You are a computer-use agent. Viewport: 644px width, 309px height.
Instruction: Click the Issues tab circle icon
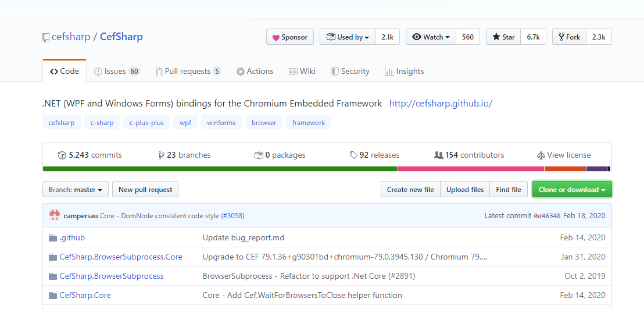98,72
